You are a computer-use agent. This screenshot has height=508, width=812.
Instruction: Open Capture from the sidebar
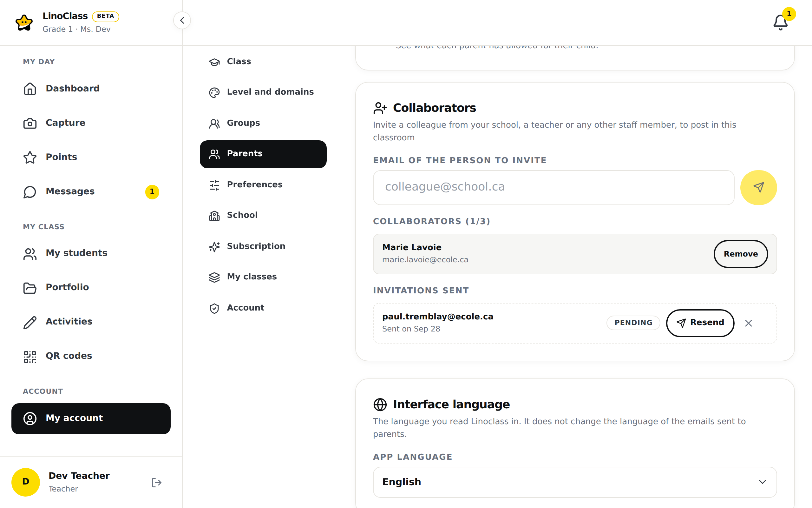click(91, 123)
